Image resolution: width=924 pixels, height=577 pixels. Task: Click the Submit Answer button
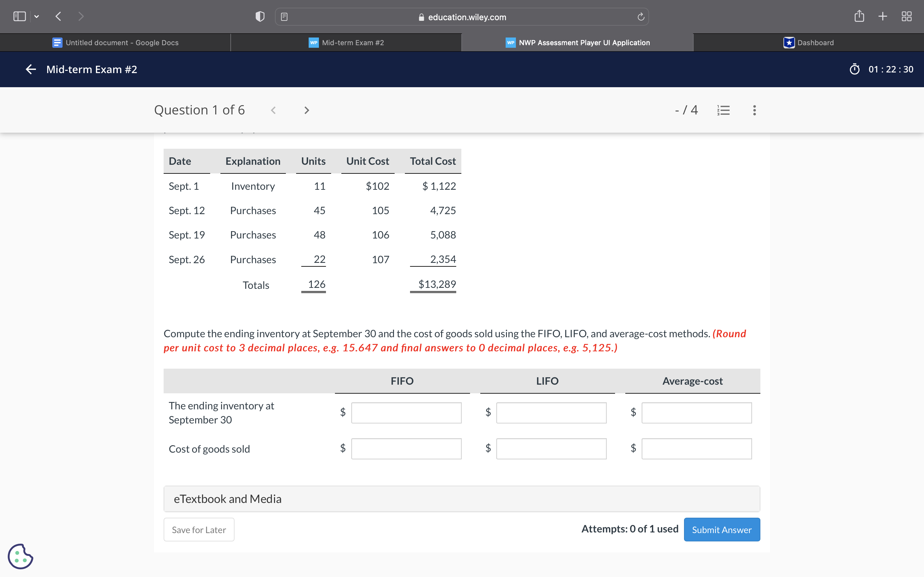coord(722,530)
